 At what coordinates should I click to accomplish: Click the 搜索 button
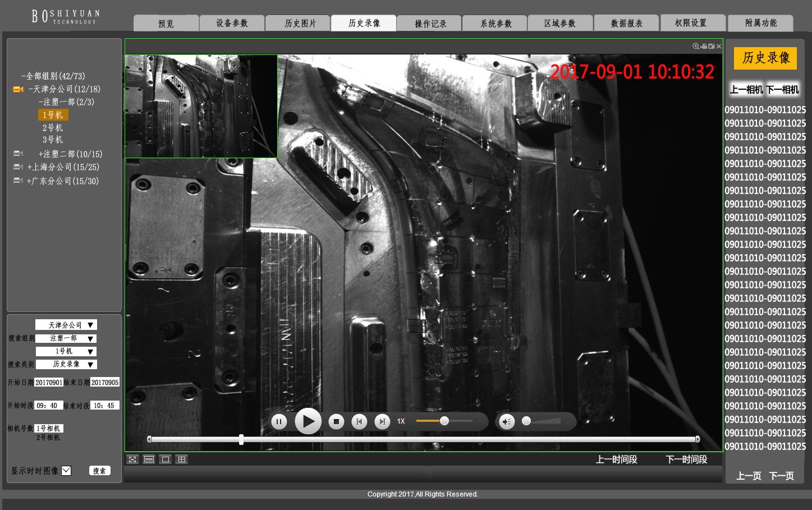(99, 471)
